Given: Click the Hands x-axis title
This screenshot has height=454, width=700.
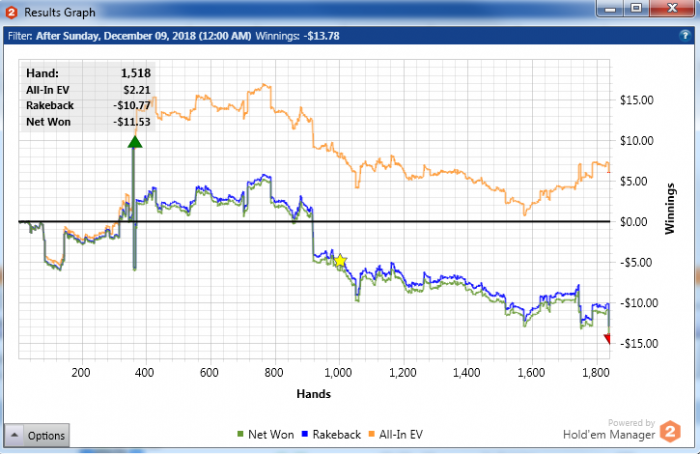Looking at the screenshot, I should click(x=313, y=394).
